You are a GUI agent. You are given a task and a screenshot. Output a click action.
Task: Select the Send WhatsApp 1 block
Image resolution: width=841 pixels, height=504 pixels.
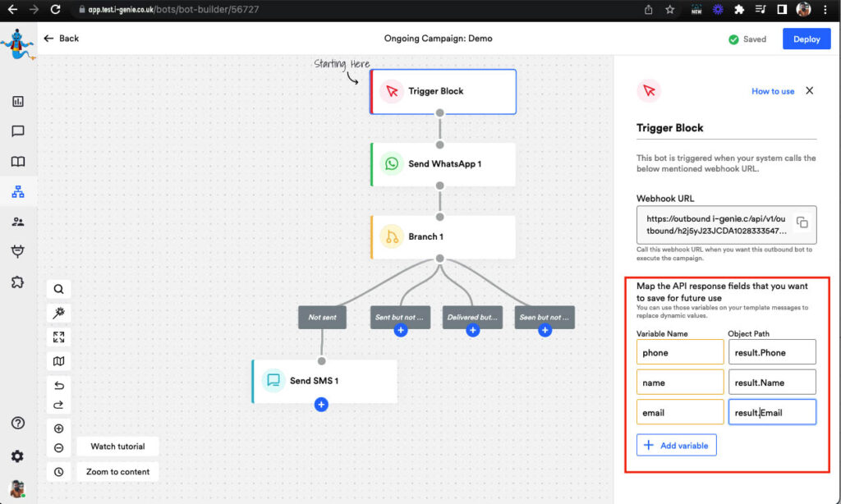click(443, 164)
